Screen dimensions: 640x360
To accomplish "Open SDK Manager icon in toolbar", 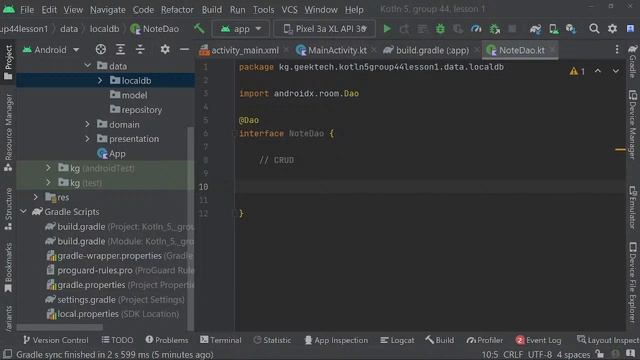I will tap(571, 29).
